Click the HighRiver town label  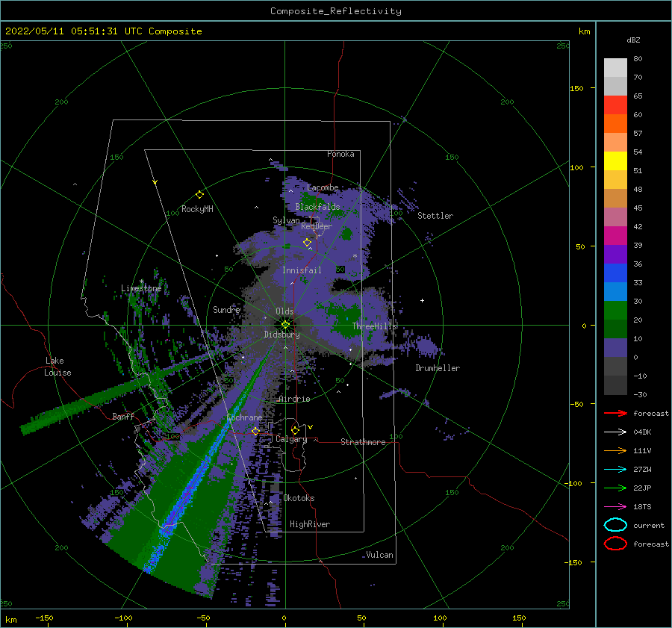(310, 524)
